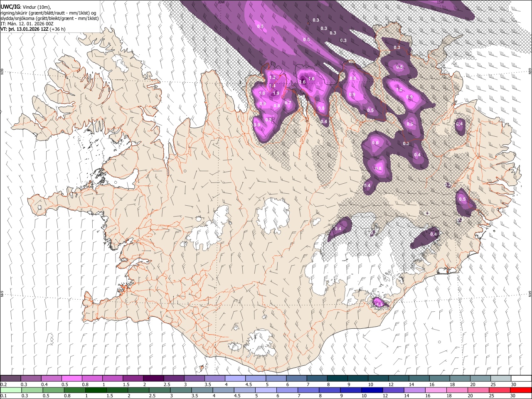Click the 'slydda/snjókoma' description line in the header
The height and width of the screenshot is (399, 532).
(x=49, y=18)
